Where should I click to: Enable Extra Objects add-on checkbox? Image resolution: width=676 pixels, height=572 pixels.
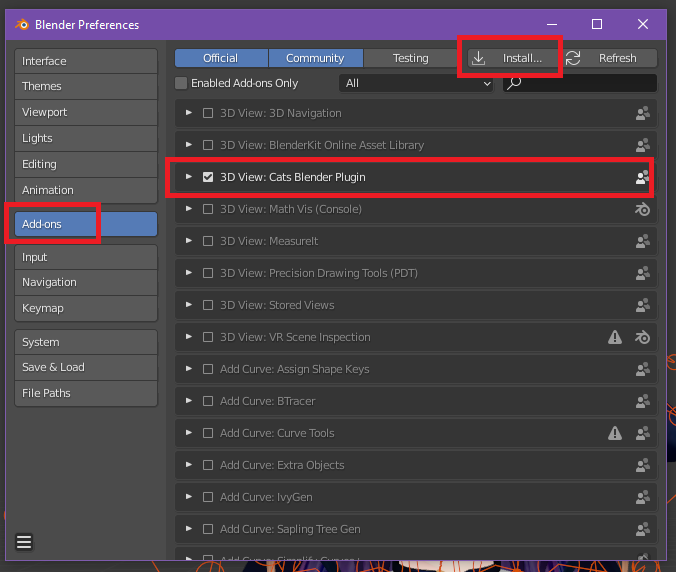point(208,465)
